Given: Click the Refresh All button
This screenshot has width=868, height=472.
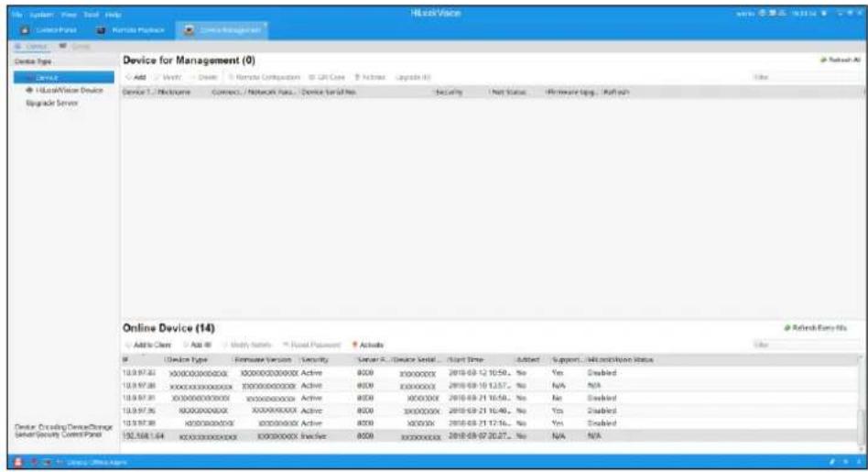Looking at the screenshot, I should (841, 60).
